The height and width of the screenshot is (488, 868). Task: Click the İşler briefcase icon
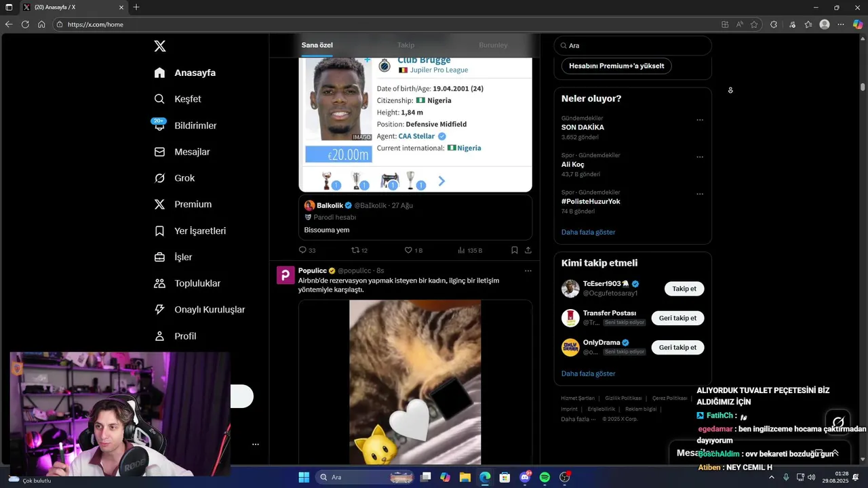point(159,257)
